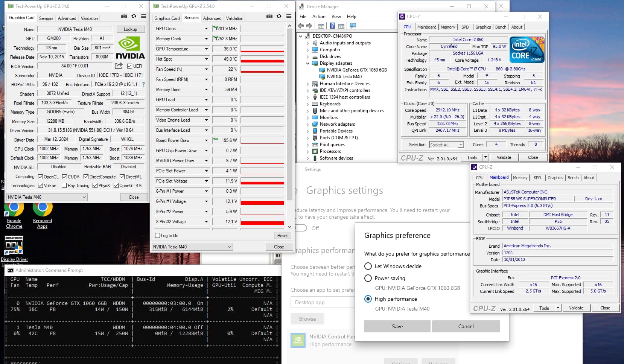Viewport: 624px width, 364px height.
Task: Click the GPU-Z sensors list scrollbar down arrow
Action: (x=289, y=227)
